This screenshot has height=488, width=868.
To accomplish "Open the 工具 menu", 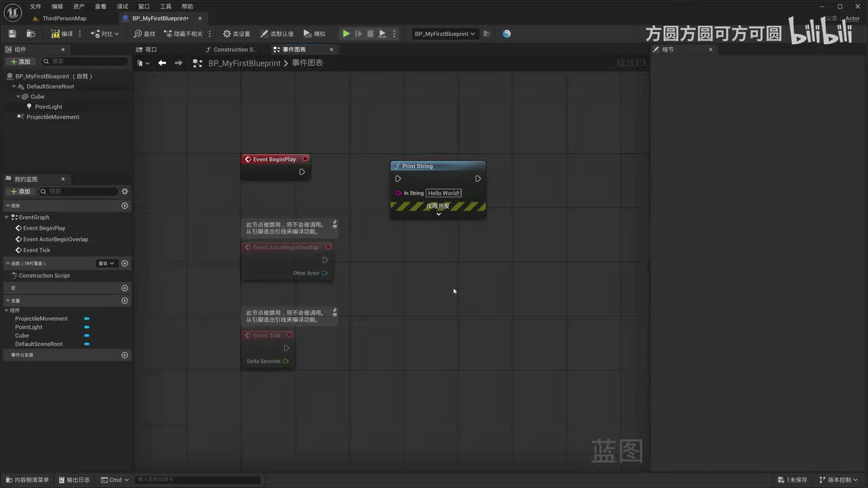I will point(165,6).
